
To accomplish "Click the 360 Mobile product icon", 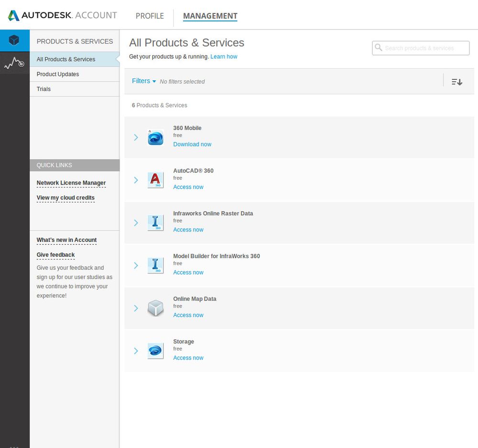I will [x=156, y=137].
